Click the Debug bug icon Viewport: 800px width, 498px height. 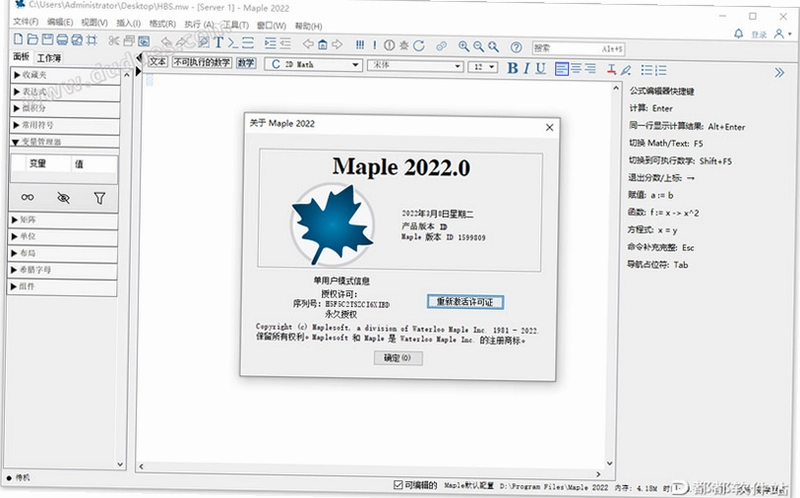404,45
